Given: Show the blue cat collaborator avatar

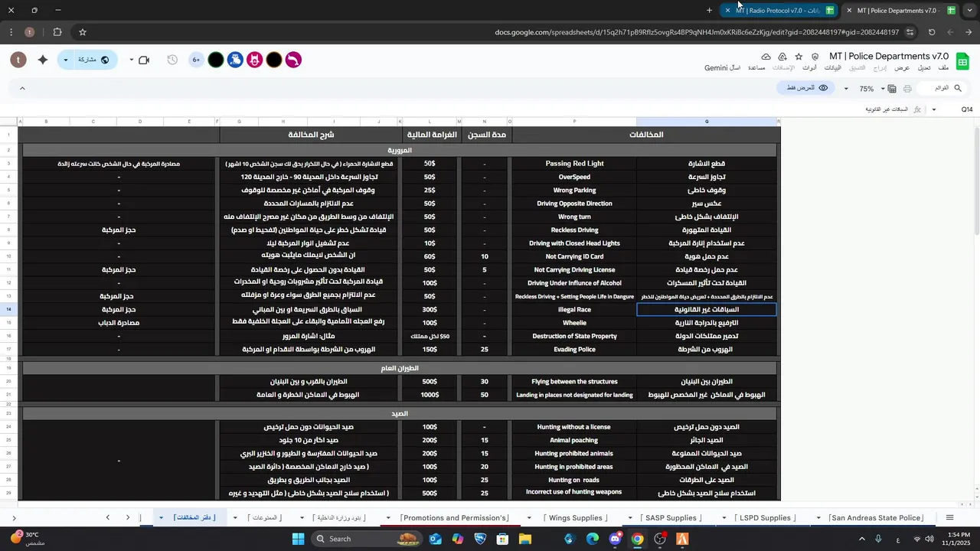Looking at the screenshot, I should click(x=235, y=60).
